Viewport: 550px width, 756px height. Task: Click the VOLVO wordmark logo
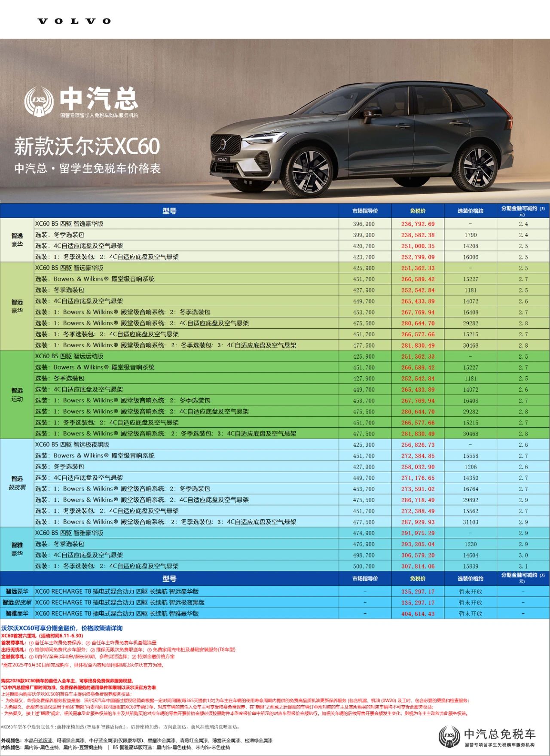click(x=74, y=21)
